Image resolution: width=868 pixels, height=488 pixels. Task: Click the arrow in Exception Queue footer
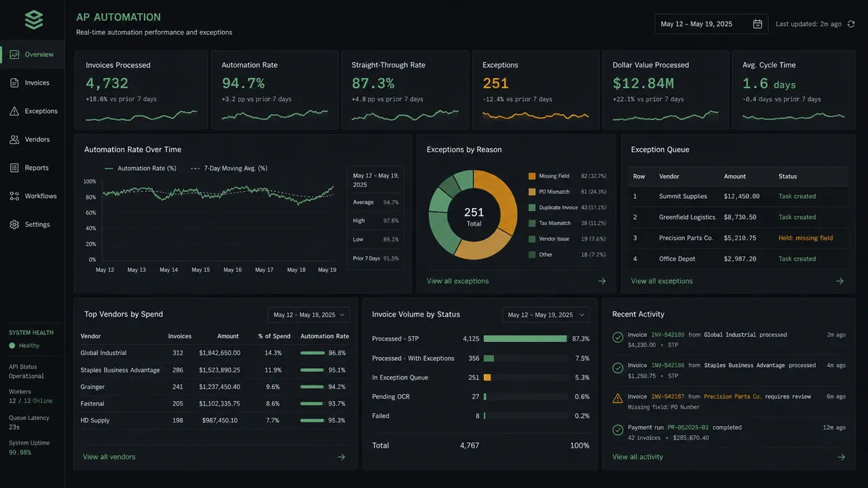[840, 281]
